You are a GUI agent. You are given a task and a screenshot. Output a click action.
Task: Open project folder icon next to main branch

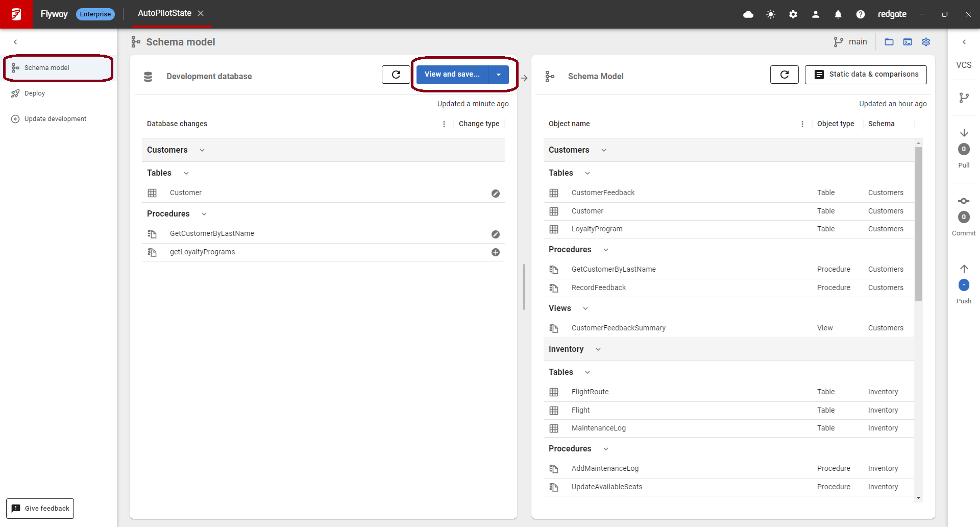tap(889, 42)
